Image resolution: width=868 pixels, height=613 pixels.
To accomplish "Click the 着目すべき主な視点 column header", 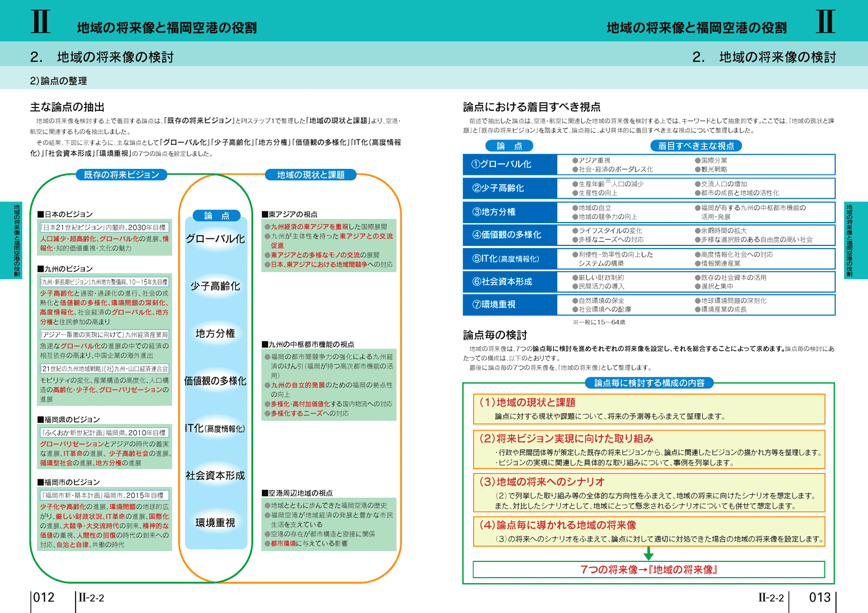I will pos(696,146).
